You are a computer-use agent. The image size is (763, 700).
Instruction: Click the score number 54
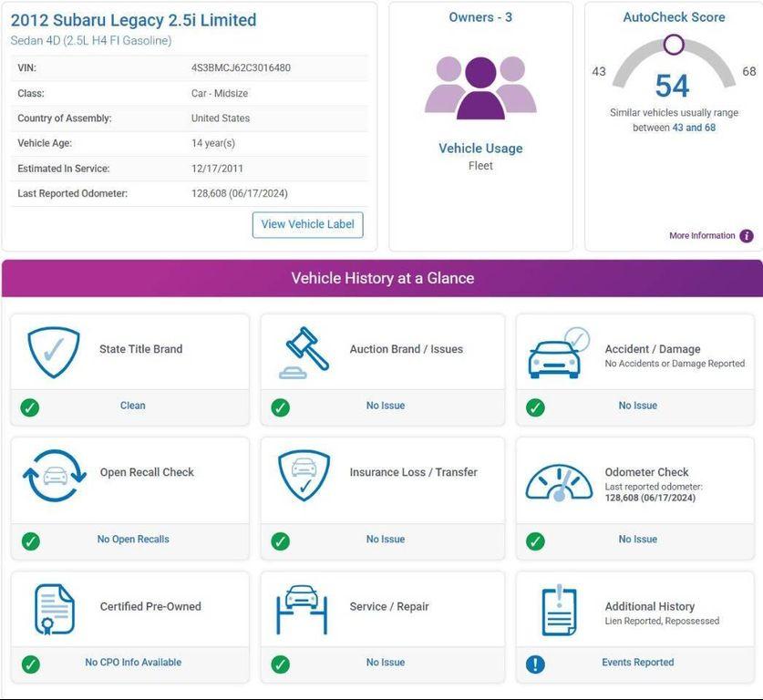click(673, 86)
